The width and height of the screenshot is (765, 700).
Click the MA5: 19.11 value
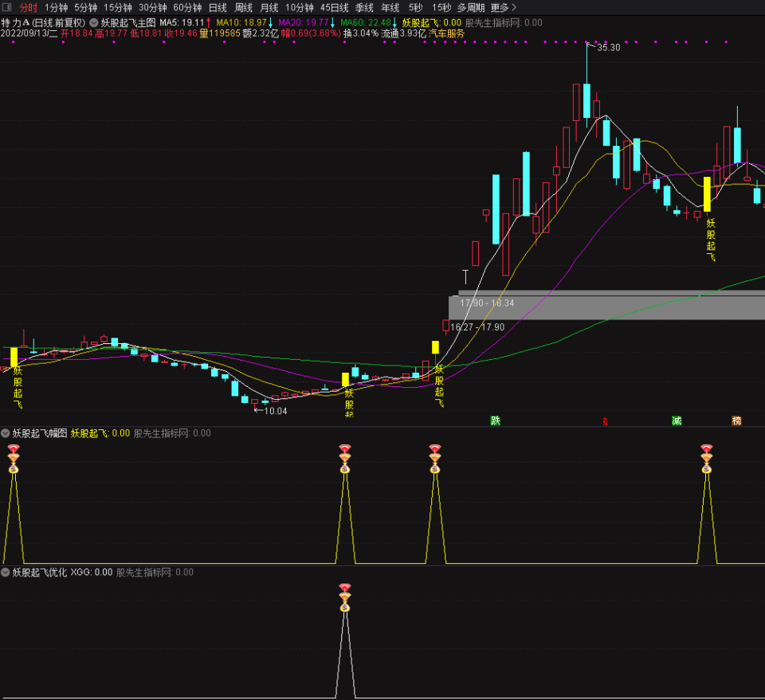(x=182, y=22)
